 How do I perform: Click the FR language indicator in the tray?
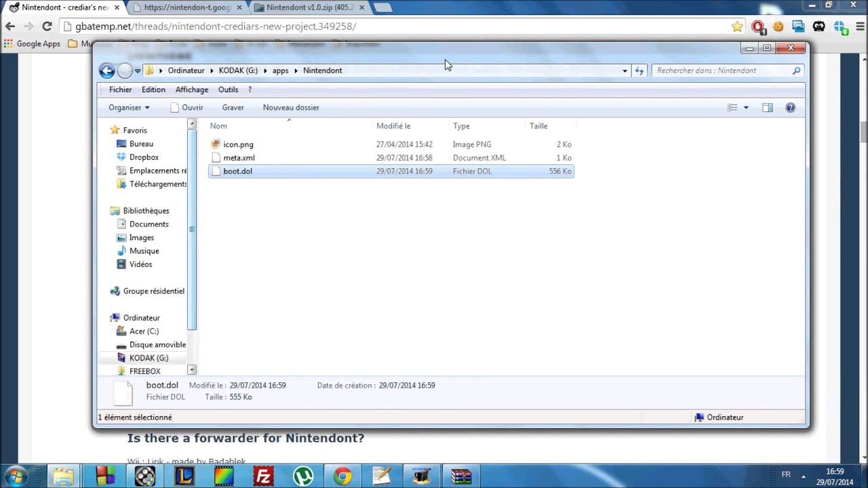(x=786, y=475)
